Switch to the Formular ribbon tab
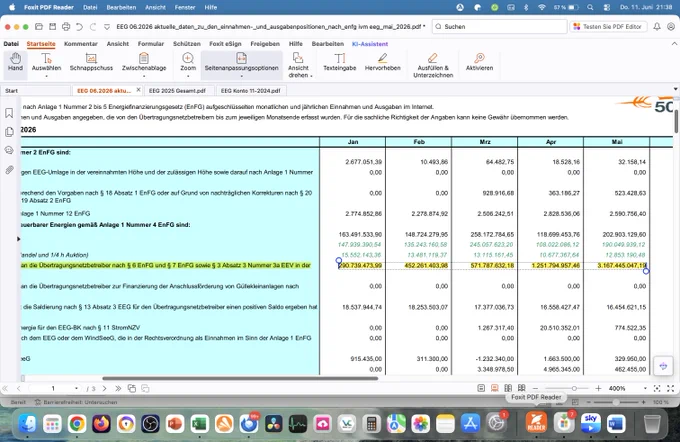680x442 pixels. tap(151, 44)
